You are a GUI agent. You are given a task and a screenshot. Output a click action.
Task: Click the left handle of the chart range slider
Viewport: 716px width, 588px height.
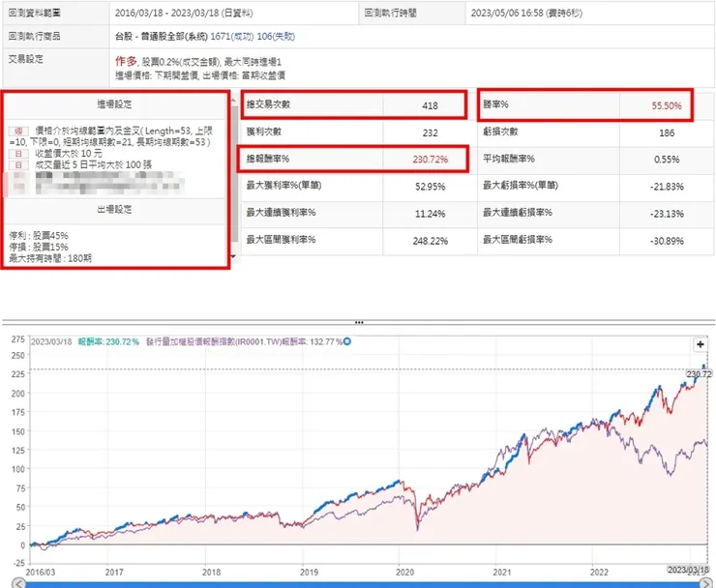[18, 583]
